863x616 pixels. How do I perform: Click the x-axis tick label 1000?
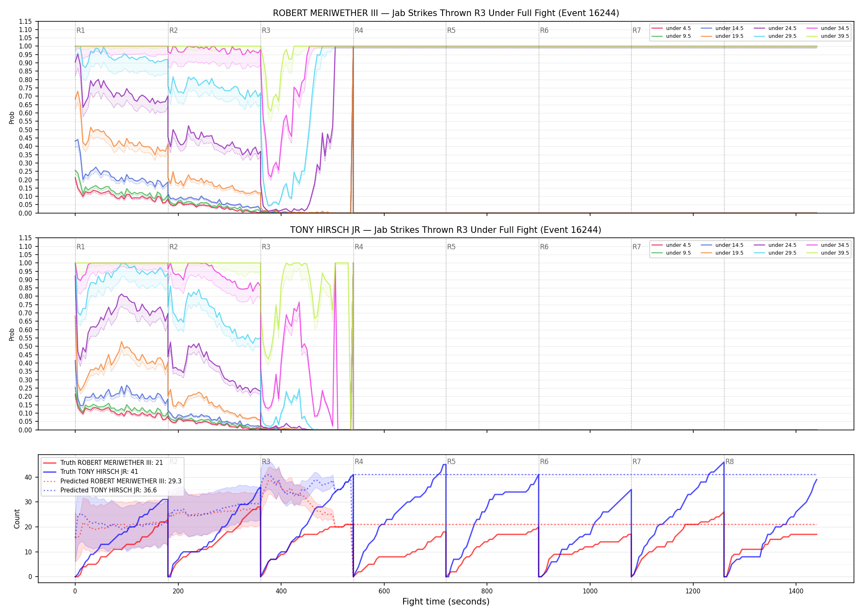point(590,591)
